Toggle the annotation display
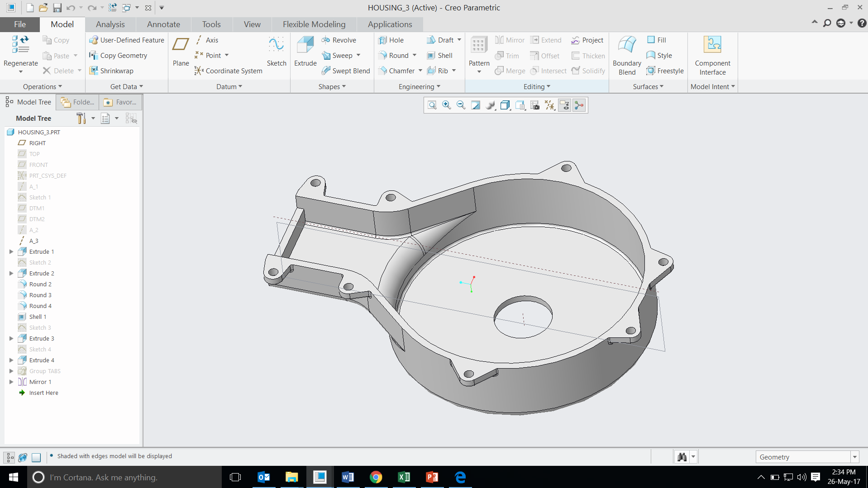The height and width of the screenshot is (488, 868). [x=565, y=105]
